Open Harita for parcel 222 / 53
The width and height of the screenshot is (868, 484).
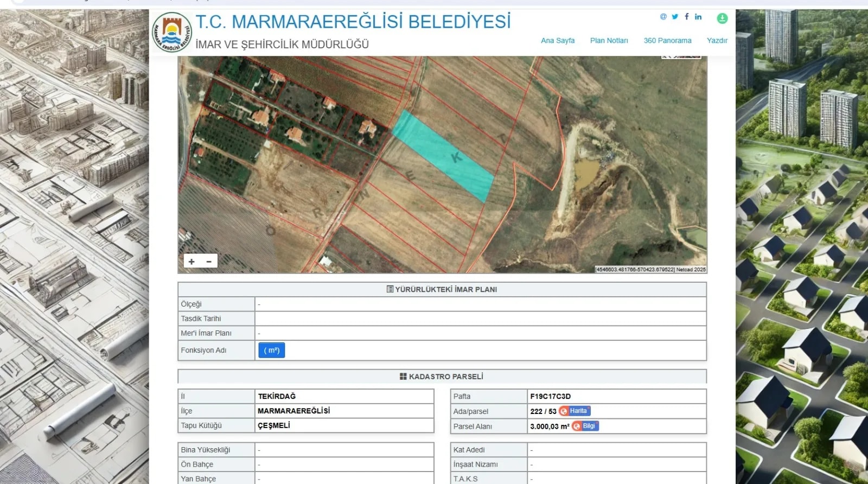pyautogui.click(x=575, y=411)
